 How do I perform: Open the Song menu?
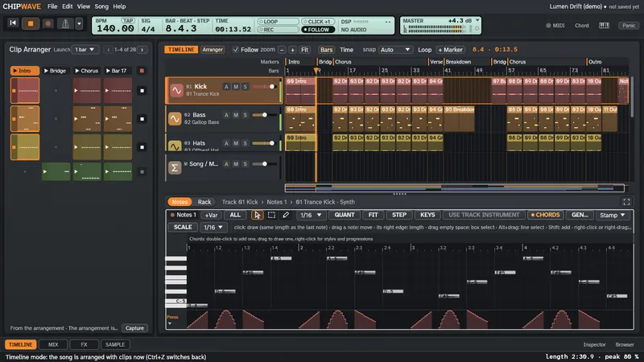click(x=101, y=6)
